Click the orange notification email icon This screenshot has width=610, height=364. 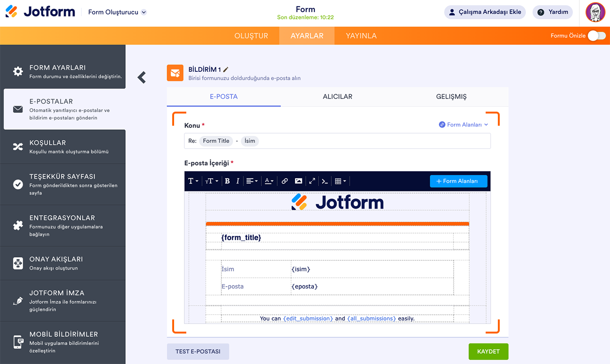click(x=175, y=73)
